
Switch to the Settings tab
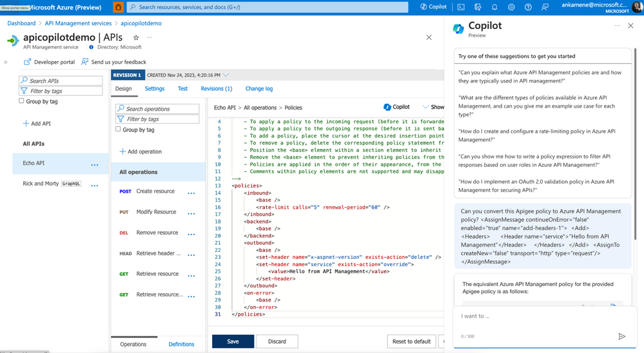click(x=155, y=89)
